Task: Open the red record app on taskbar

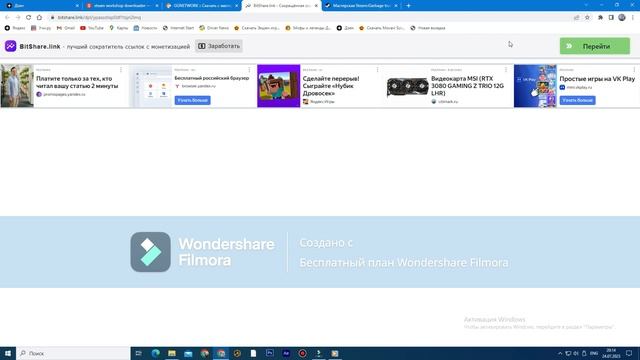Action: coord(302,353)
